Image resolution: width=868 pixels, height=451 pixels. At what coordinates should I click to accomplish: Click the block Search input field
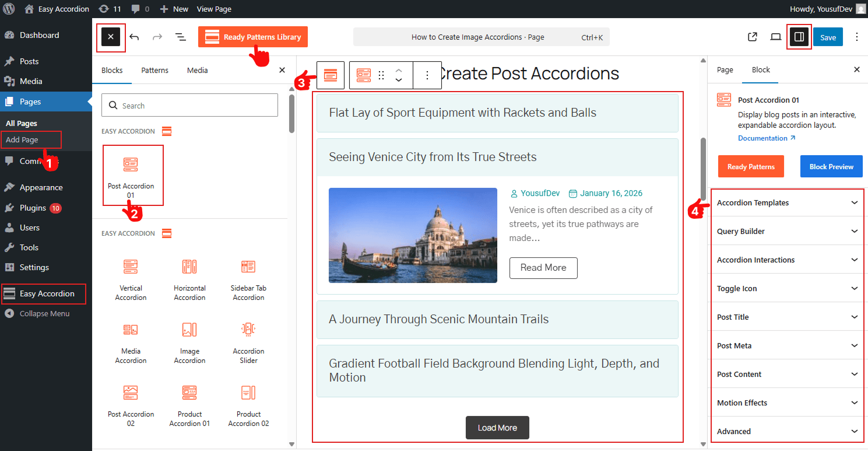click(x=189, y=106)
